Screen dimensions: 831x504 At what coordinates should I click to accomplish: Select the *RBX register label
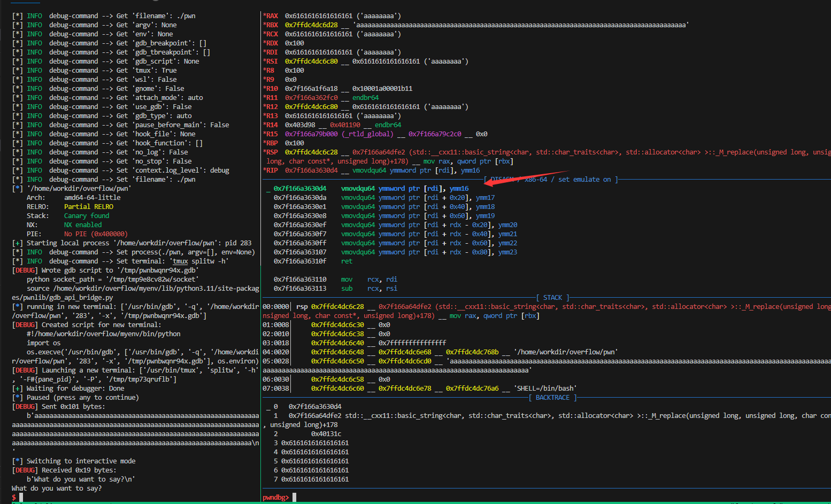tap(271, 25)
